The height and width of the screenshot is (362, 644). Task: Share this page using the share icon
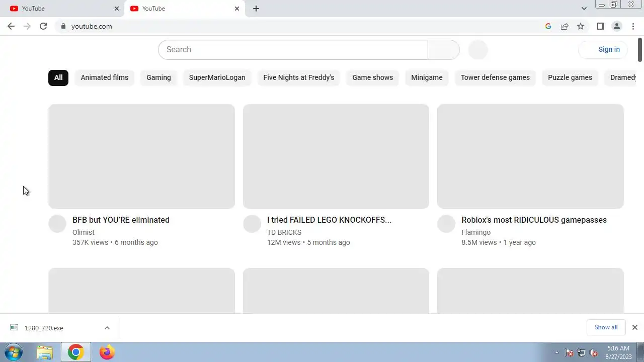coord(565,26)
